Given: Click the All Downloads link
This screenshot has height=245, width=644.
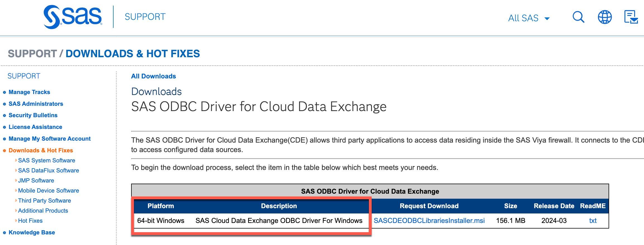Looking at the screenshot, I should click(153, 76).
